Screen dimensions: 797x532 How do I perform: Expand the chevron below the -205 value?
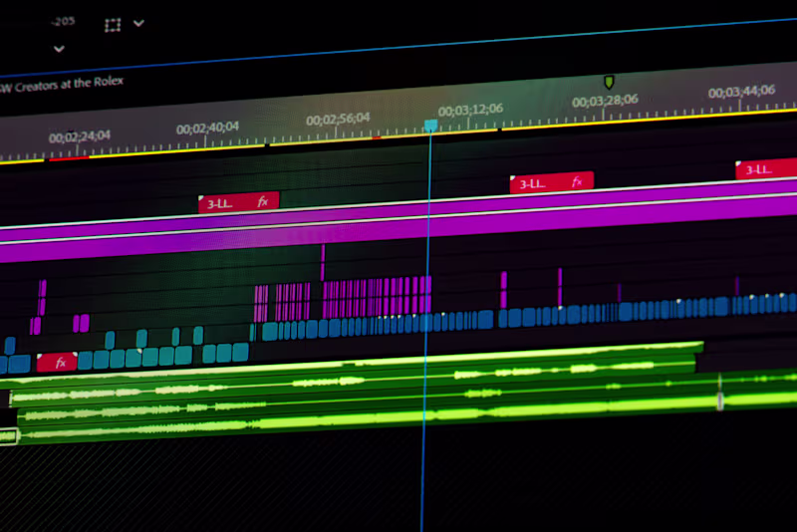[x=59, y=49]
